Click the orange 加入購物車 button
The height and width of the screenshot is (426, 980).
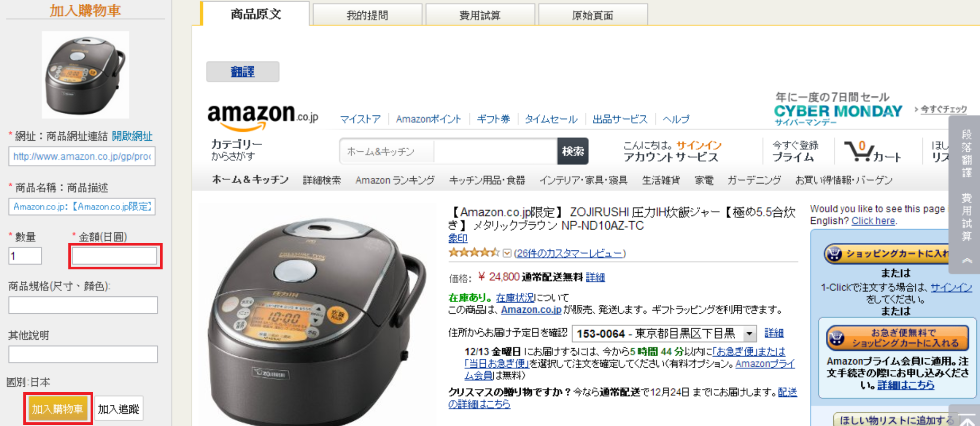click(x=58, y=409)
